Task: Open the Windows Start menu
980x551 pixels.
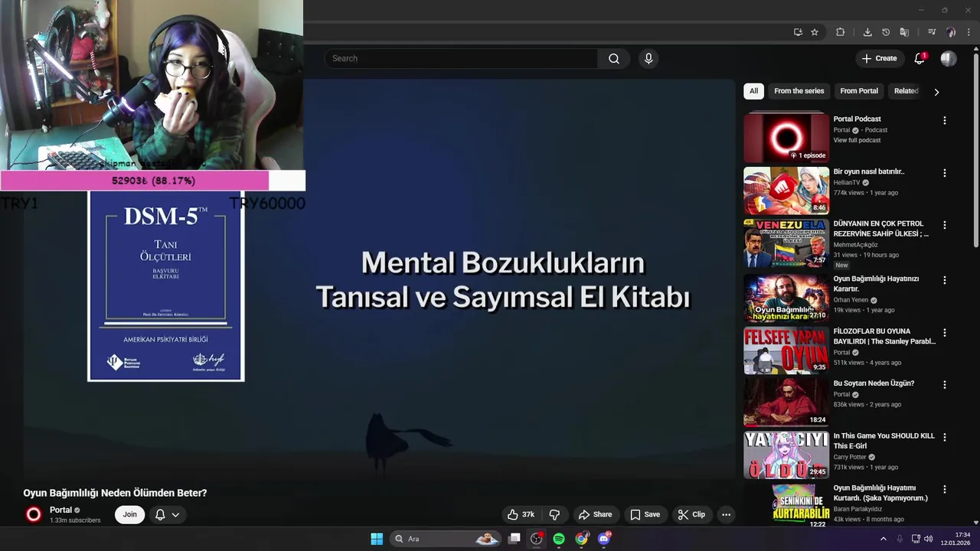Action: pyautogui.click(x=377, y=539)
